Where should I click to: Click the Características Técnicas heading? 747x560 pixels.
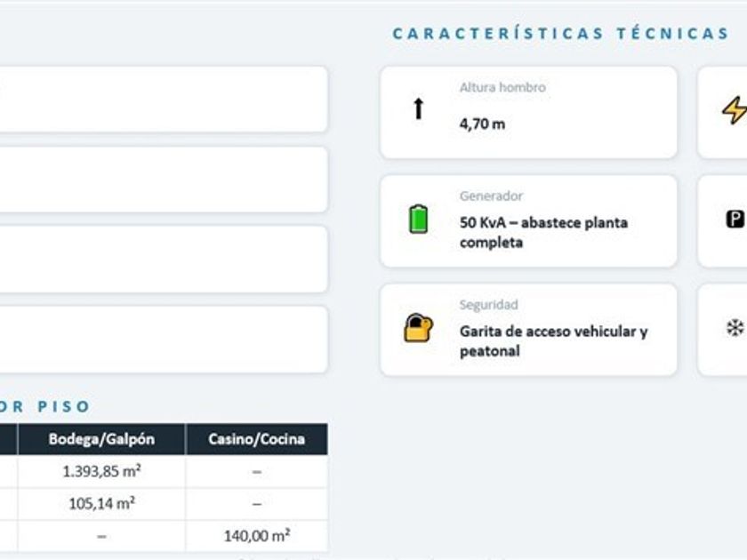tap(561, 34)
